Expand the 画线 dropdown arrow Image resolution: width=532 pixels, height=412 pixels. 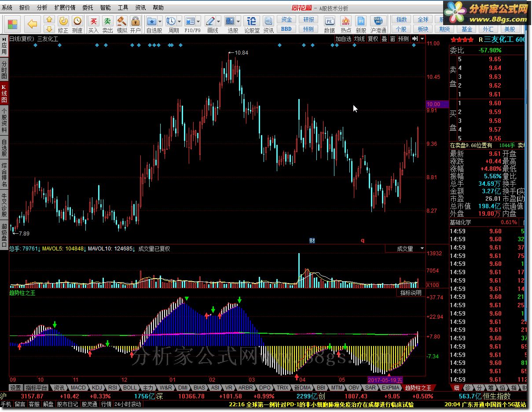click(219, 21)
